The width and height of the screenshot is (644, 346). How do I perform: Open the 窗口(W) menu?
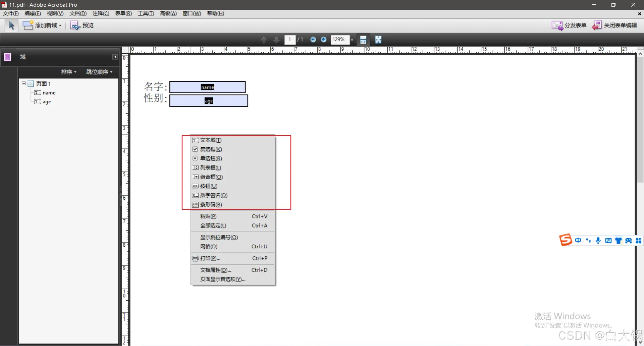click(192, 13)
